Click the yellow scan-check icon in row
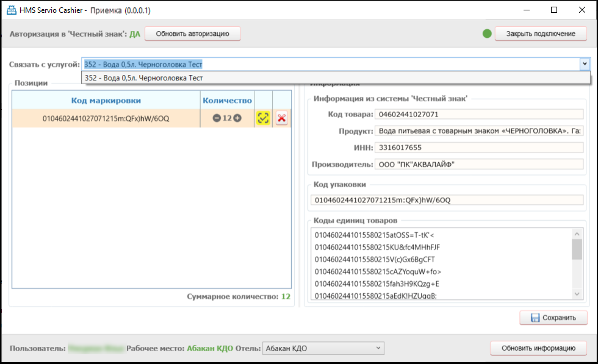Viewport: 598px width, 364px height. 263,118
